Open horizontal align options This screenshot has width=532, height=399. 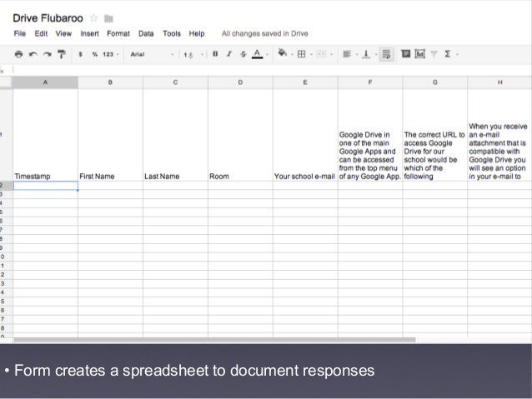coord(347,54)
